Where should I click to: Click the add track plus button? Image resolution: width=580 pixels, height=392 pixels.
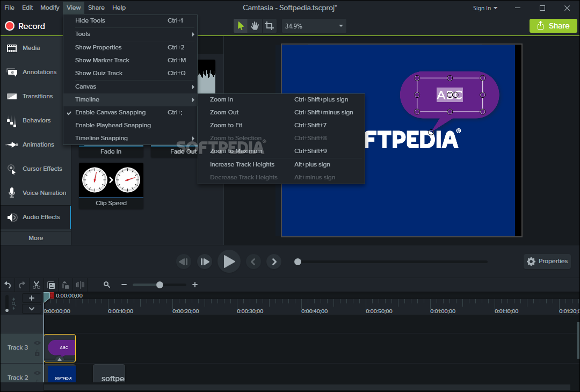point(32,298)
